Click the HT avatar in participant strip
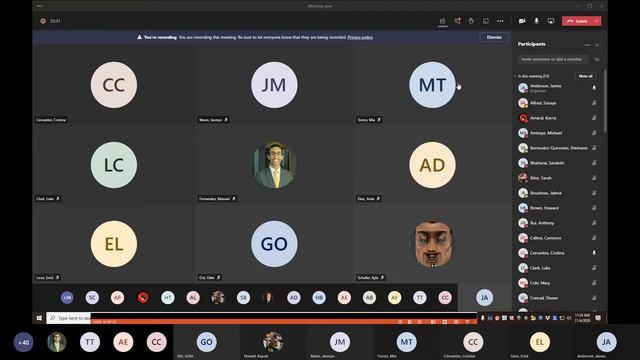This screenshot has height=360, width=640. point(168,298)
